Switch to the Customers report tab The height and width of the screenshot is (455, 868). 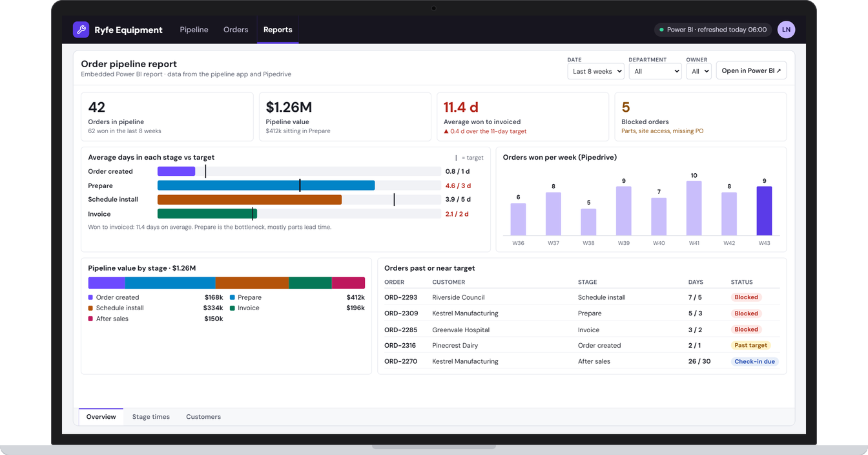(x=203, y=417)
